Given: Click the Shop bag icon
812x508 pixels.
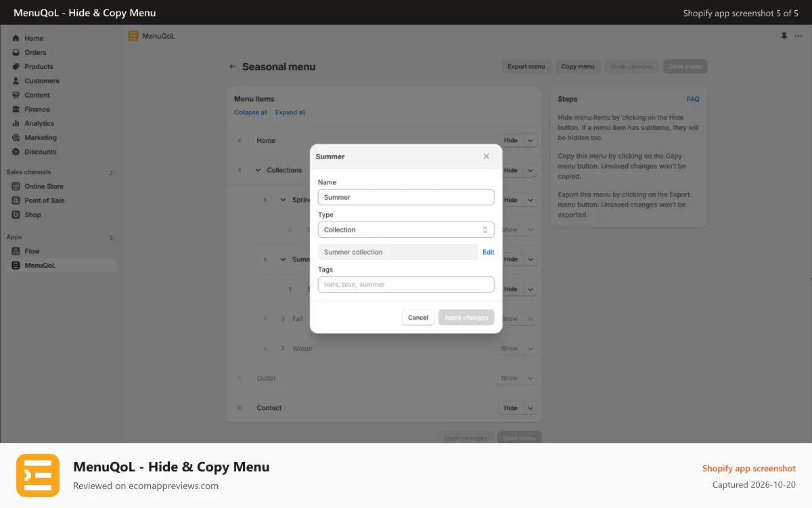Looking at the screenshot, I should (x=17, y=215).
